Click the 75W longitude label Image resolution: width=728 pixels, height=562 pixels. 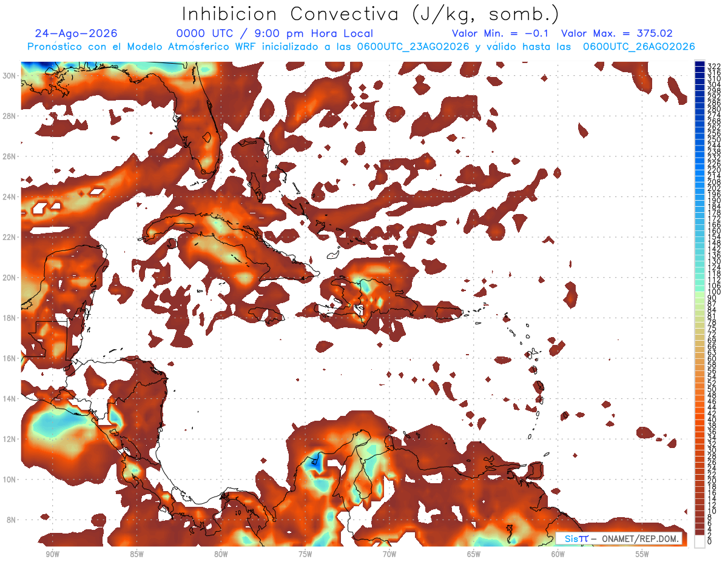tap(305, 554)
